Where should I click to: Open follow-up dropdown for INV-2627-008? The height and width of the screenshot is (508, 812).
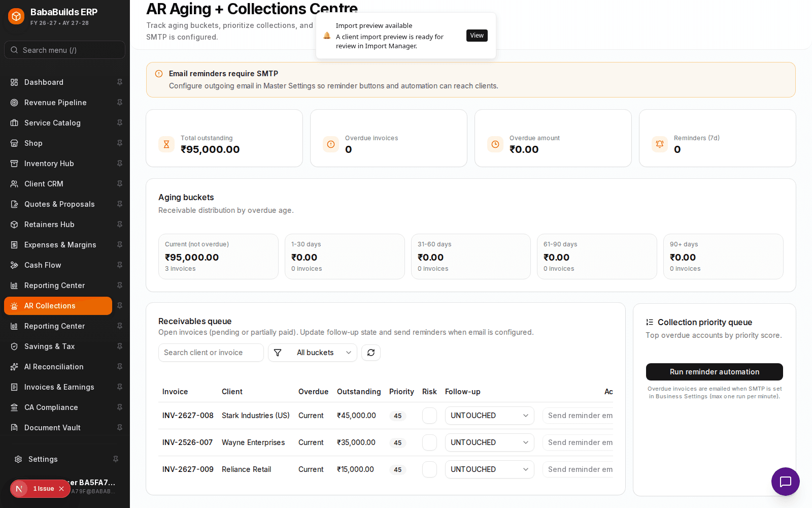tap(490, 416)
